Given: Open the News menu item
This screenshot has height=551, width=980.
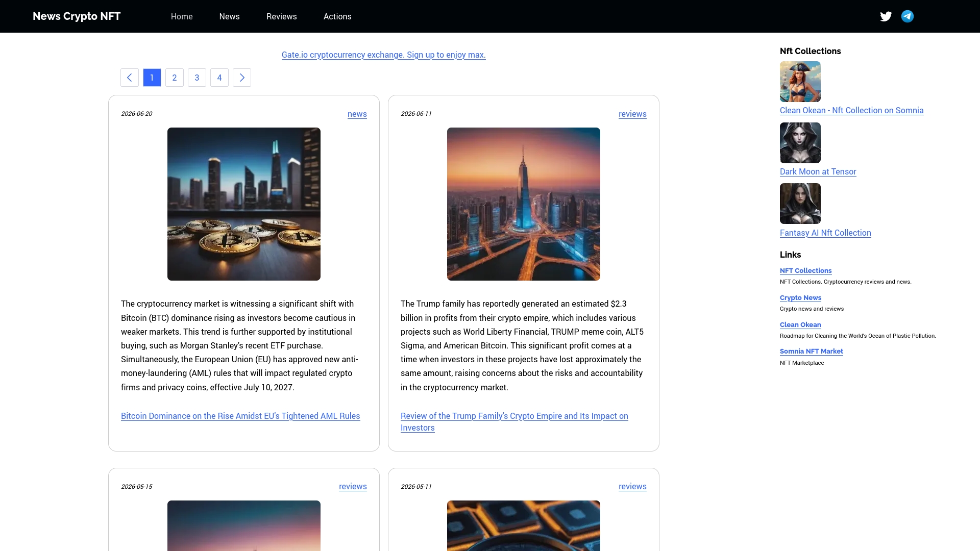Looking at the screenshot, I should point(230,16).
